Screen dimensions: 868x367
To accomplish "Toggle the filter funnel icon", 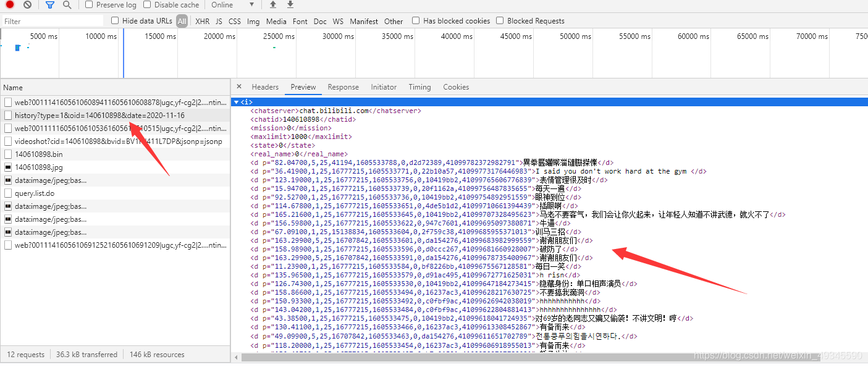I will coord(50,4).
